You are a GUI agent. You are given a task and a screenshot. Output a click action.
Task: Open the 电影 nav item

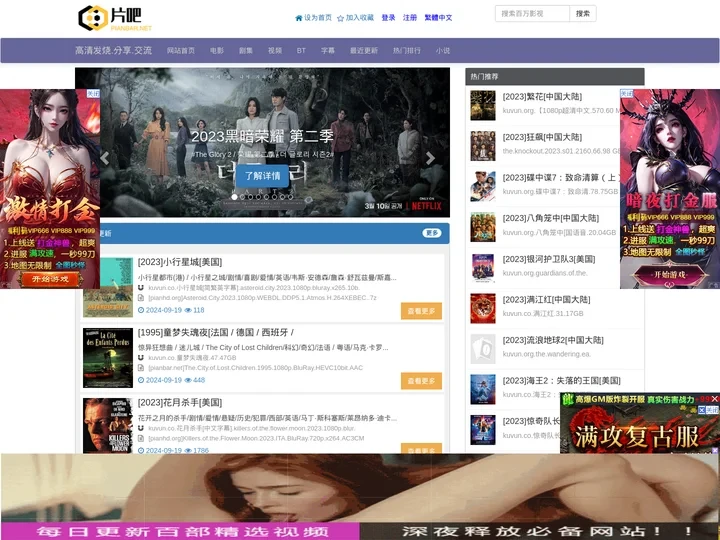pos(217,51)
